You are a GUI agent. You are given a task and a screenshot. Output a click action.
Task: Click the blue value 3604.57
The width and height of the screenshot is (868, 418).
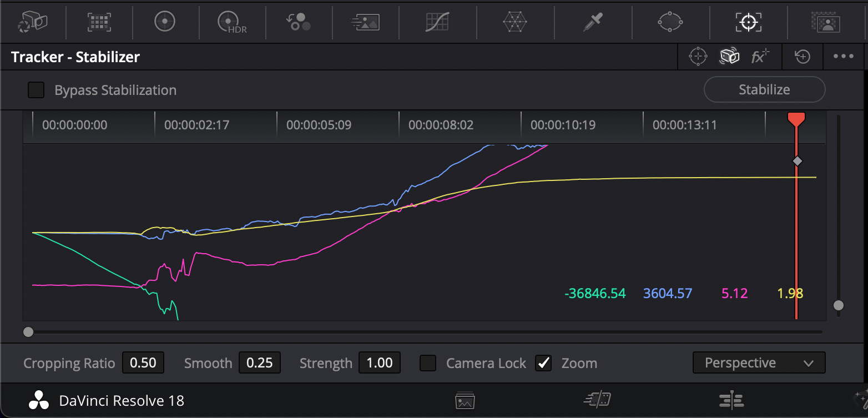tap(668, 294)
